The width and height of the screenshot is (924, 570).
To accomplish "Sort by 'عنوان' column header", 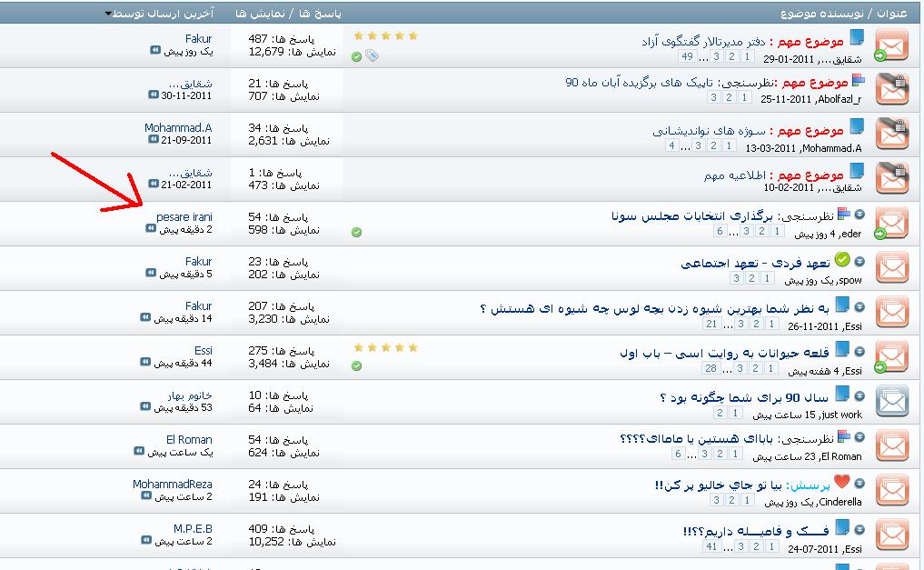I will pyautogui.click(x=892, y=13).
